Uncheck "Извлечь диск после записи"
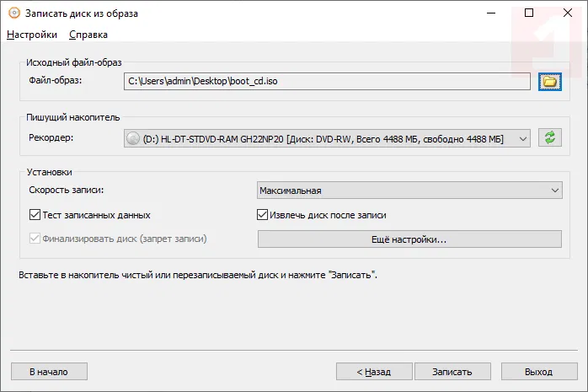Viewport: 588px width, 392px height. tap(263, 215)
